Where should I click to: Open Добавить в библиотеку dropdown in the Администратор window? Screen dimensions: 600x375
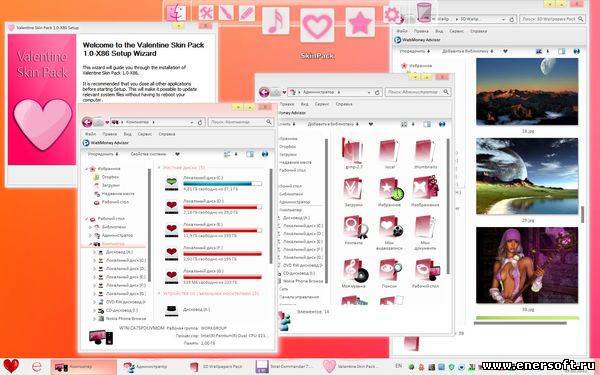point(333,124)
